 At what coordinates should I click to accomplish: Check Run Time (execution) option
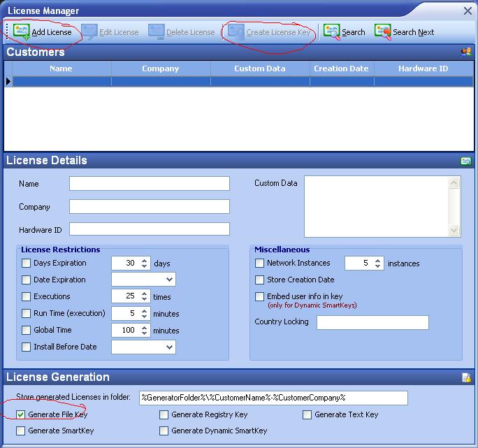pyautogui.click(x=27, y=313)
